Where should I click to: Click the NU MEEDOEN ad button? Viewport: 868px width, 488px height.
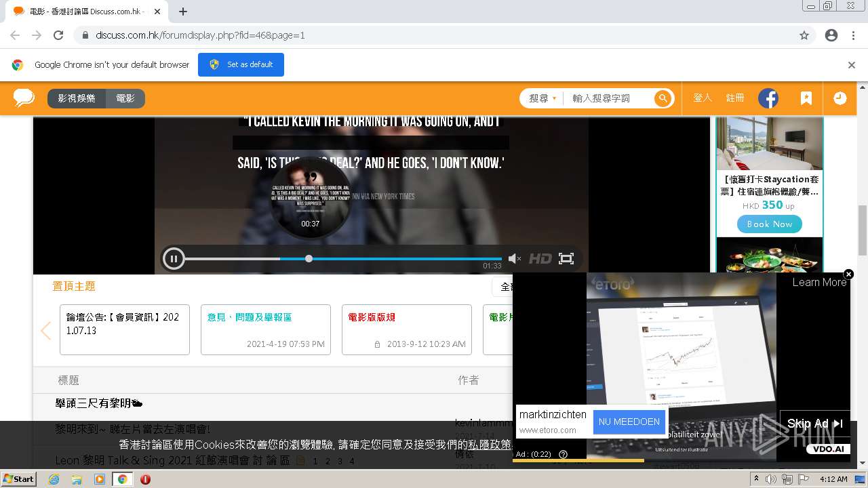coord(629,422)
